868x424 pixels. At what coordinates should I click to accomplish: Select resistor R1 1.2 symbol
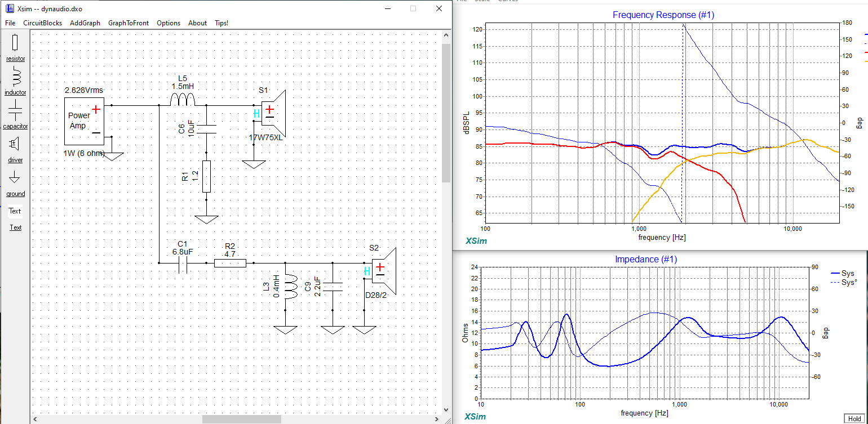[x=206, y=176]
